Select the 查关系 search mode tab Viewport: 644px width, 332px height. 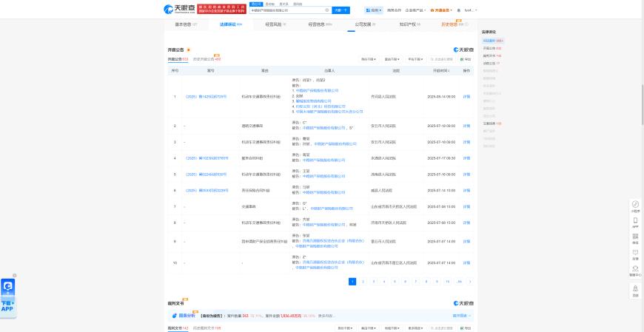click(284, 4)
